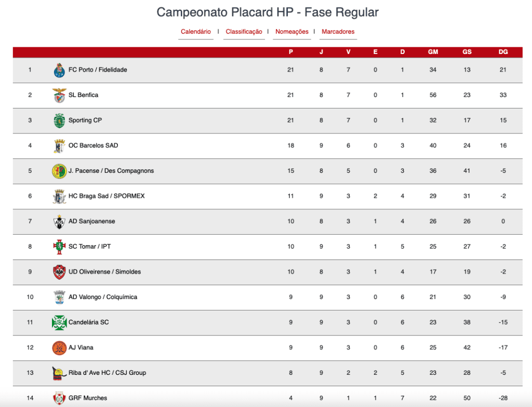Click the UD Oliveirense red shield crest

coord(59,272)
